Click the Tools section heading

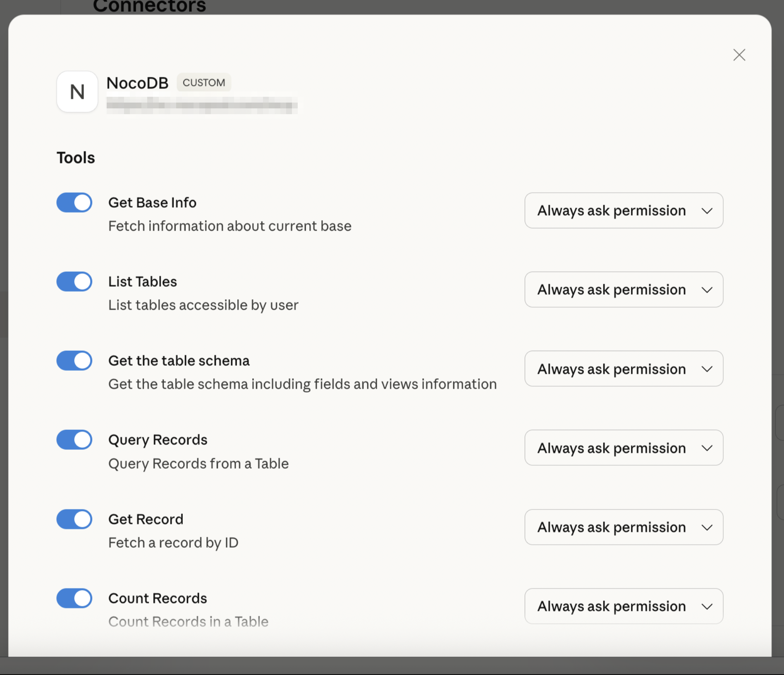pyautogui.click(x=76, y=158)
